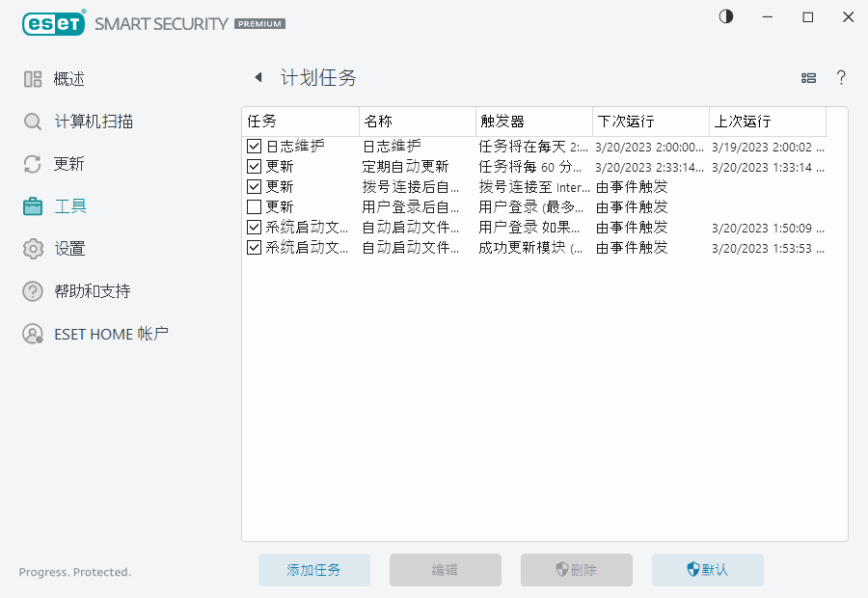Uncheck the 日志维护 scheduled task
This screenshot has height=598, width=868.
click(254, 146)
